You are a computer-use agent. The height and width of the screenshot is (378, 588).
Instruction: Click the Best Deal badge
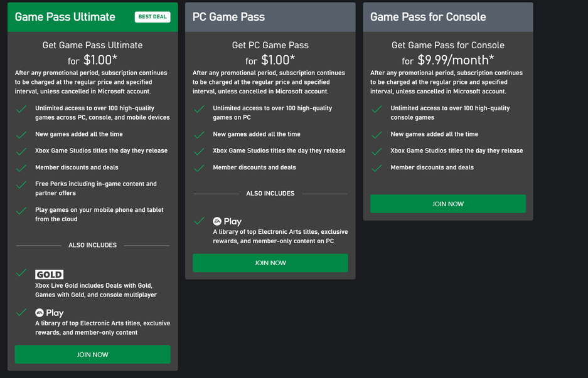(x=152, y=17)
